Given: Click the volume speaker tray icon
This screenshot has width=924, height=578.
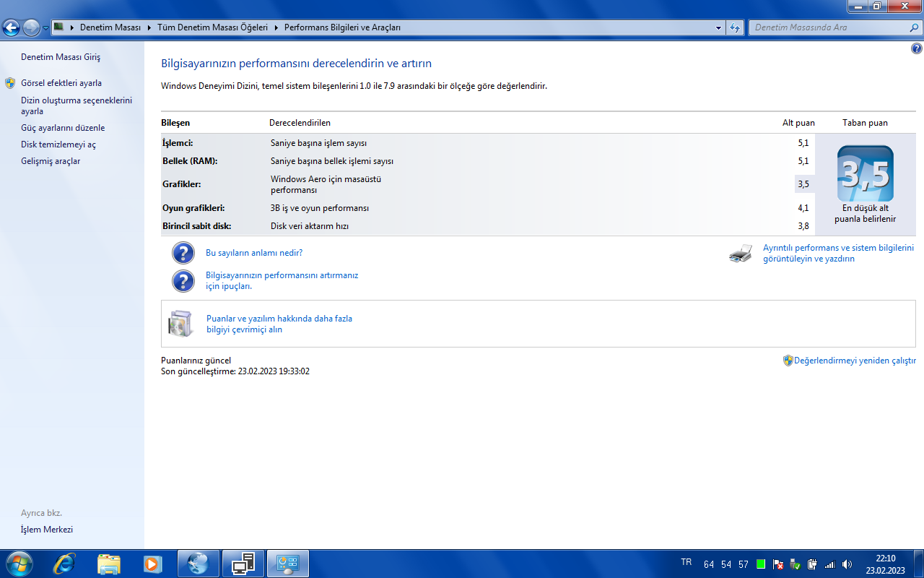Looking at the screenshot, I should [x=847, y=564].
